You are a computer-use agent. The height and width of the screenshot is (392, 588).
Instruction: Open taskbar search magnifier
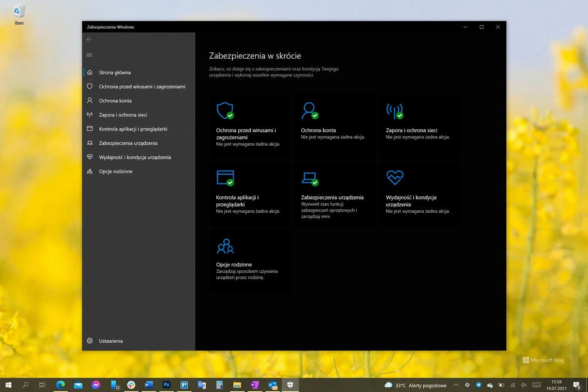[x=25, y=385]
